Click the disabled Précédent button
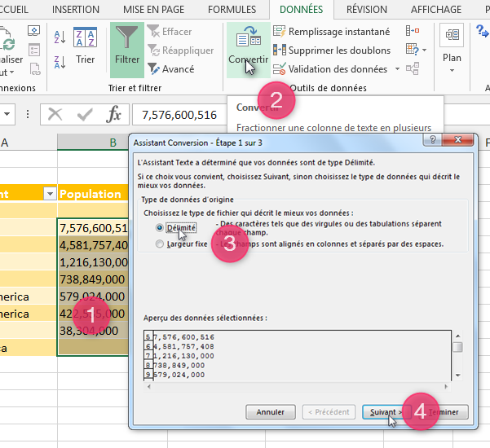This screenshot has width=490, height=448. (329, 412)
